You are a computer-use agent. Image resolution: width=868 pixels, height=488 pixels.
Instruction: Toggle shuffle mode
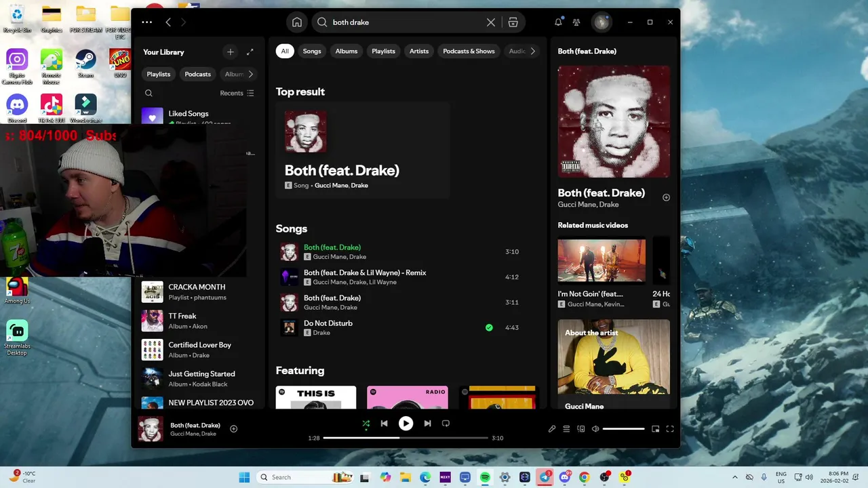[366, 424]
